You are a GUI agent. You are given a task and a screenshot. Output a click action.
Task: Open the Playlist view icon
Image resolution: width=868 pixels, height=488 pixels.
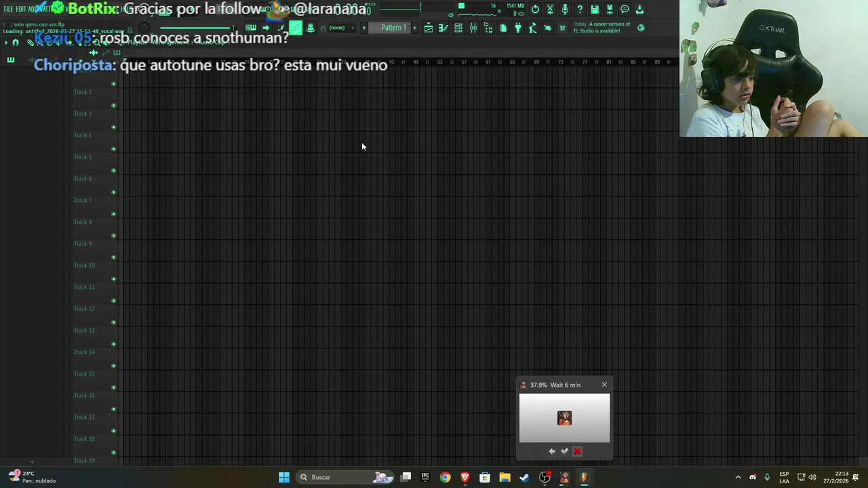click(429, 28)
